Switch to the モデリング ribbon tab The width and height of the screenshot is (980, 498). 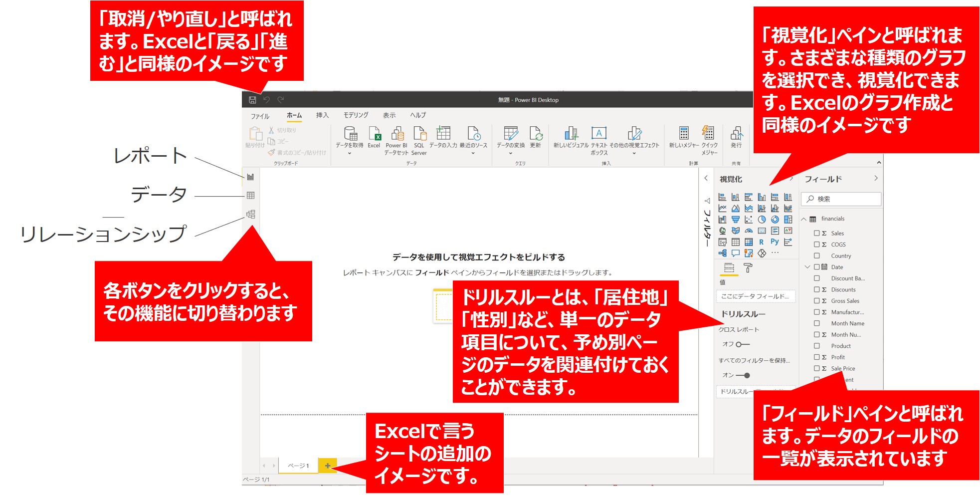[x=356, y=115]
